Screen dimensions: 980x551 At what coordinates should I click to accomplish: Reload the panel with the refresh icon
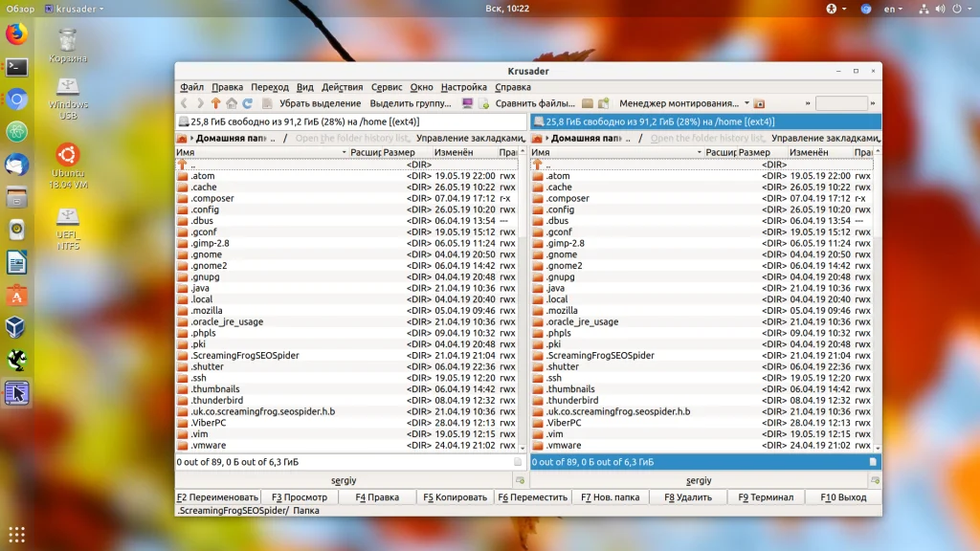(x=247, y=103)
